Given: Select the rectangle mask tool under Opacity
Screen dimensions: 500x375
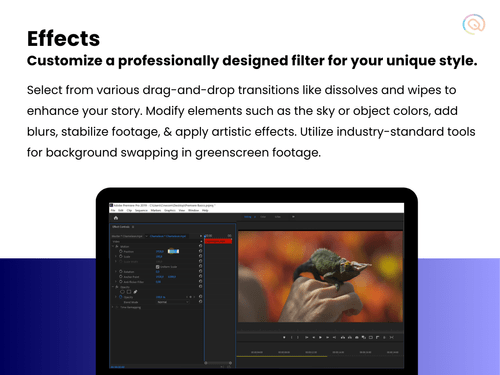Looking at the screenshot, I should [x=129, y=292].
